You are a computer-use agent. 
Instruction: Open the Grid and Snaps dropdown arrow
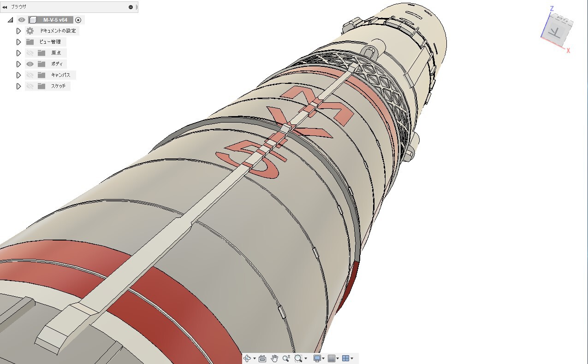(338, 359)
